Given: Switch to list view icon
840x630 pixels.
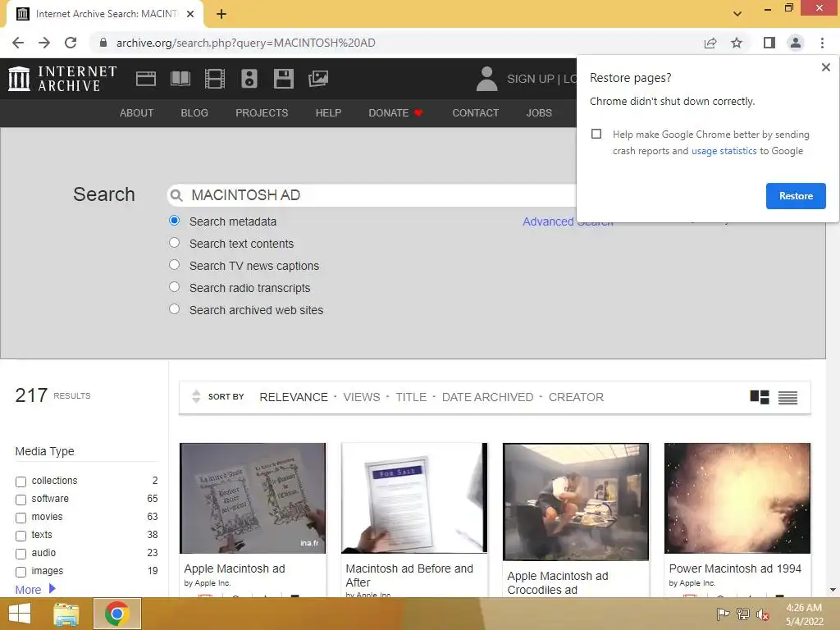Looking at the screenshot, I should [x=787, y=398].
